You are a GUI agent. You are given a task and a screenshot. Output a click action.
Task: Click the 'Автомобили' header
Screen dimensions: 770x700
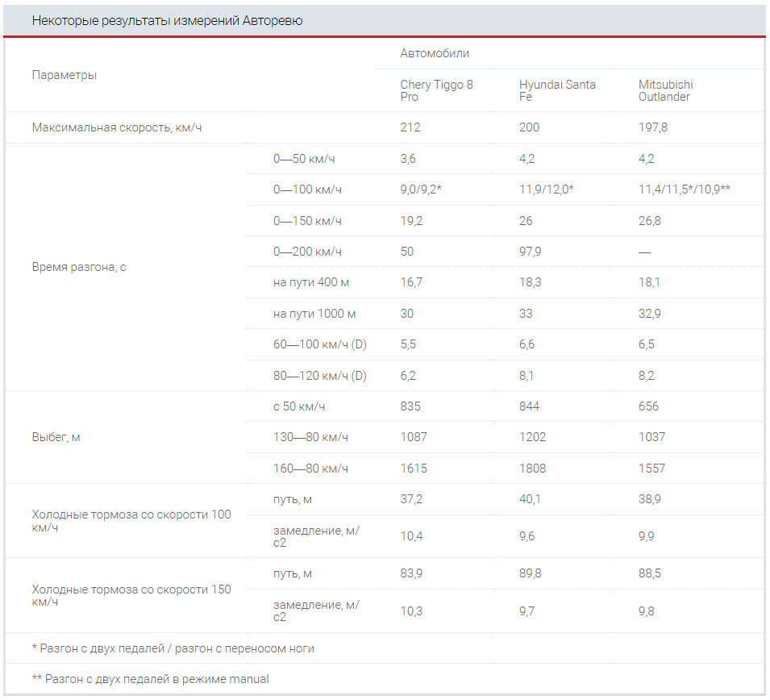click(x=435, y=53)
